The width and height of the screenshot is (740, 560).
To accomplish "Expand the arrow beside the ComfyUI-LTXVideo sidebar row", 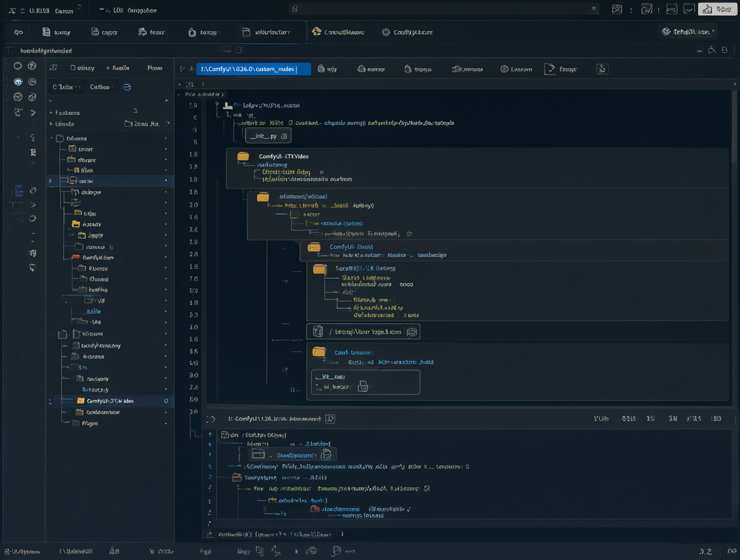I will coord(51,401).
